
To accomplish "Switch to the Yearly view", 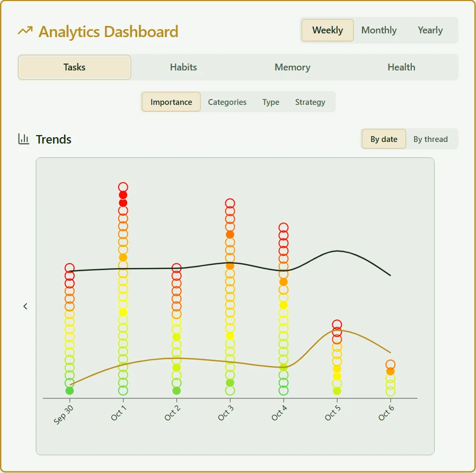I will (430, 30).
